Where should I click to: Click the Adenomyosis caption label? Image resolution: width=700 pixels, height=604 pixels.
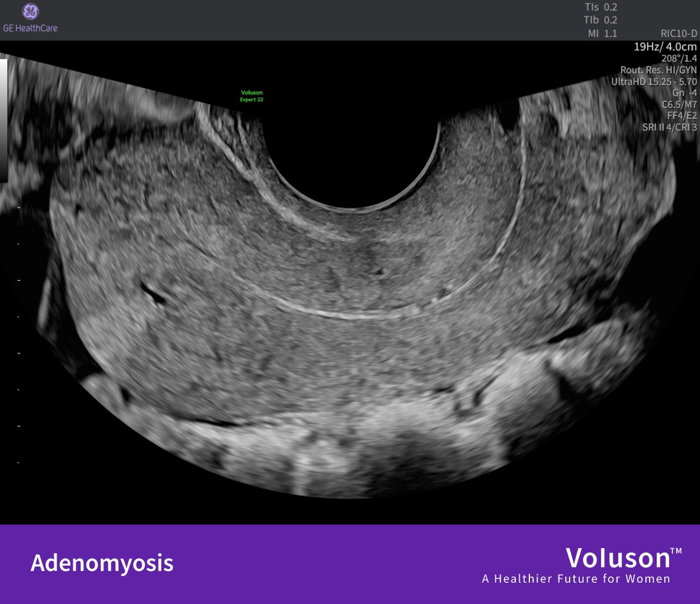[x=102, y=563]
